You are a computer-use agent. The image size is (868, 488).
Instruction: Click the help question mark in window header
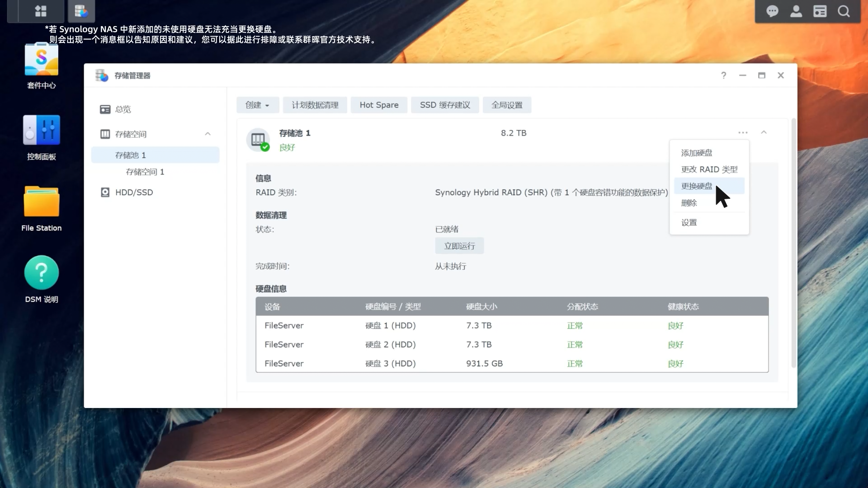click(724, 75)
